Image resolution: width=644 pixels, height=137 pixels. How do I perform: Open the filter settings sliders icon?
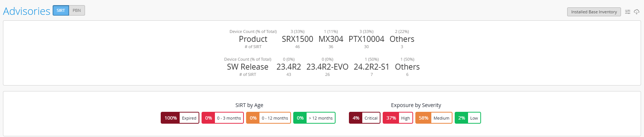point(628,12)
